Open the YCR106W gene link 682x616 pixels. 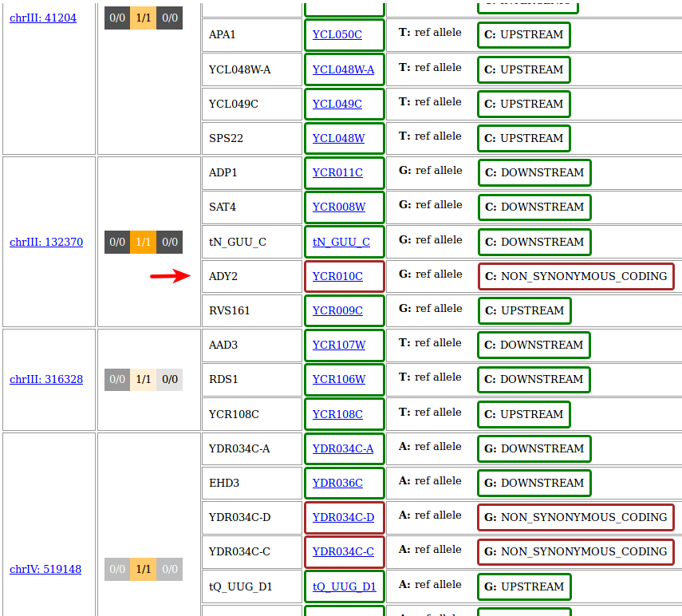(339, 379)
